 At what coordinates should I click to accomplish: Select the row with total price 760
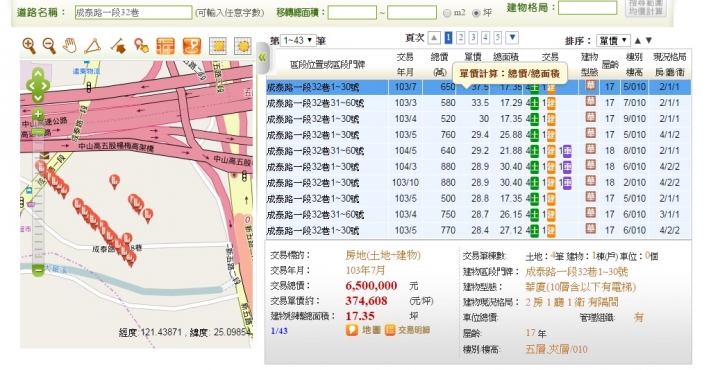coord(478,135)
